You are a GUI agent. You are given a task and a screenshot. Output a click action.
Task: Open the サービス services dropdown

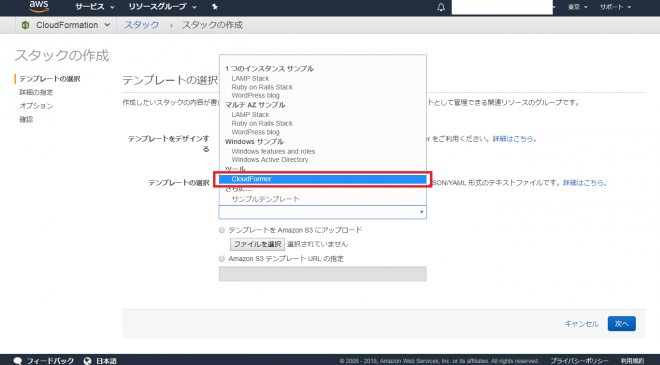94,7
